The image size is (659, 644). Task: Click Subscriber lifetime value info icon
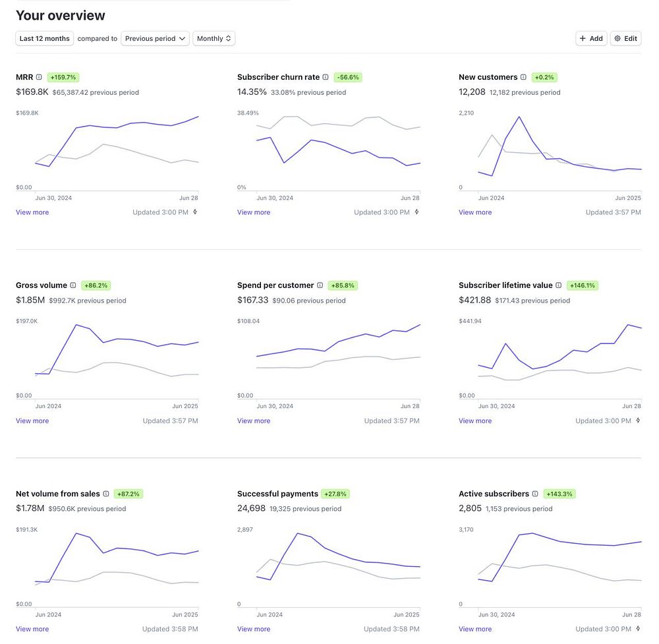point(559,285)
